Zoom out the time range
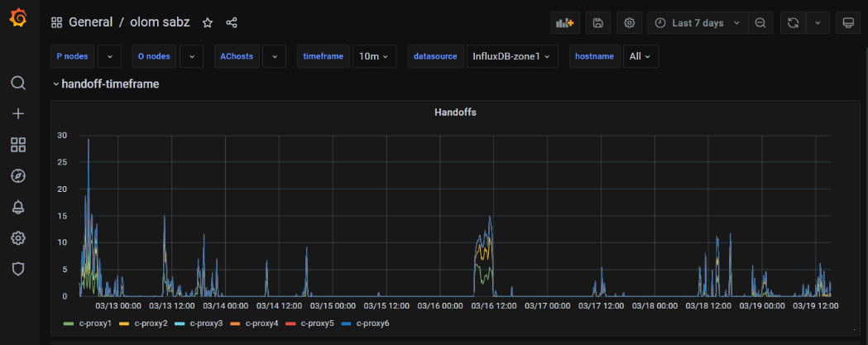Image resolution: width=868 pixels, height=345 pixels. [x=760, y=22]
